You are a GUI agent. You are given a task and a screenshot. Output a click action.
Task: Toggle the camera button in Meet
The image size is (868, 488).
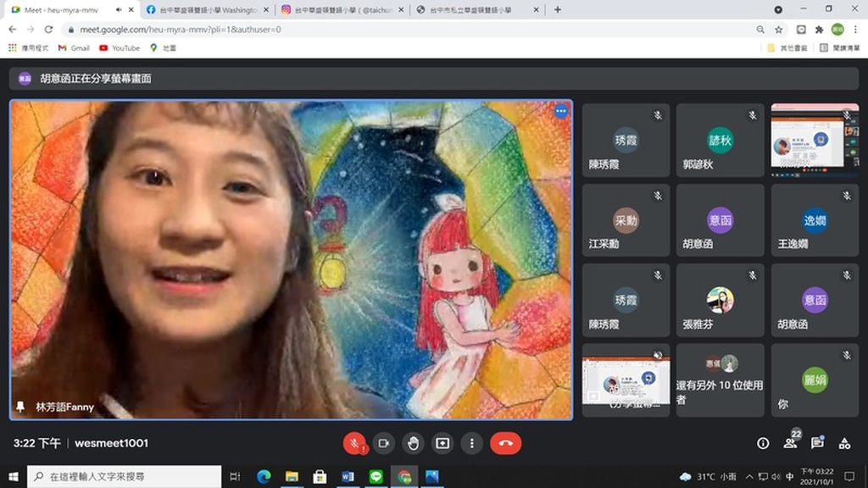click(x=384, y=443)
